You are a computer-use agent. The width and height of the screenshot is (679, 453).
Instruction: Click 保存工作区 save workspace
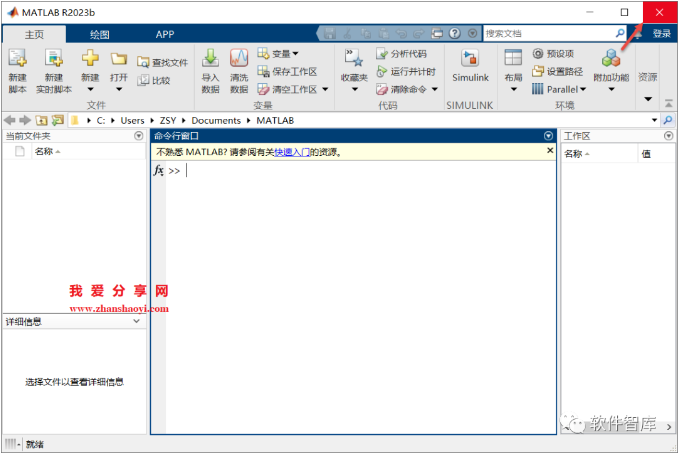coord(287,71)
